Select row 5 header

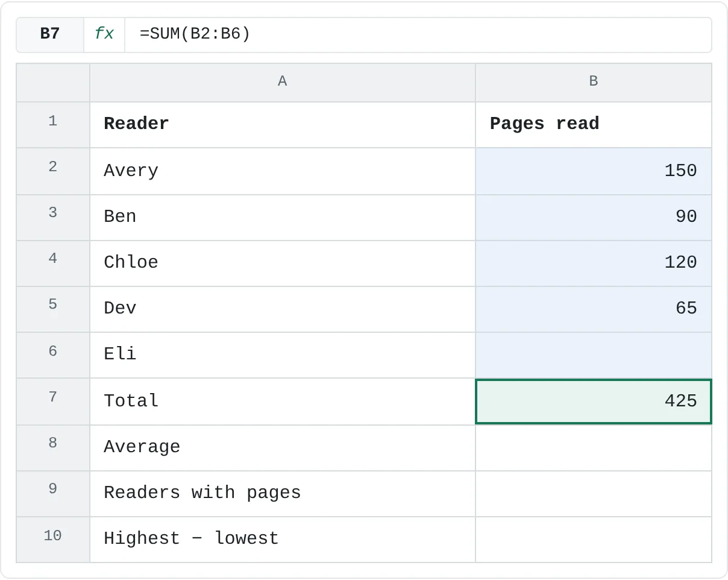(53, 309)
